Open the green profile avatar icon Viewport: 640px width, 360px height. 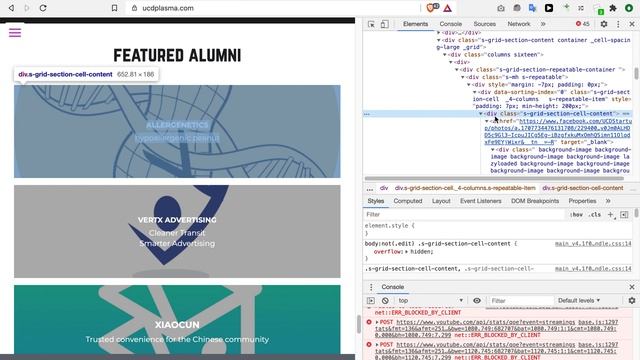[629, 8]
